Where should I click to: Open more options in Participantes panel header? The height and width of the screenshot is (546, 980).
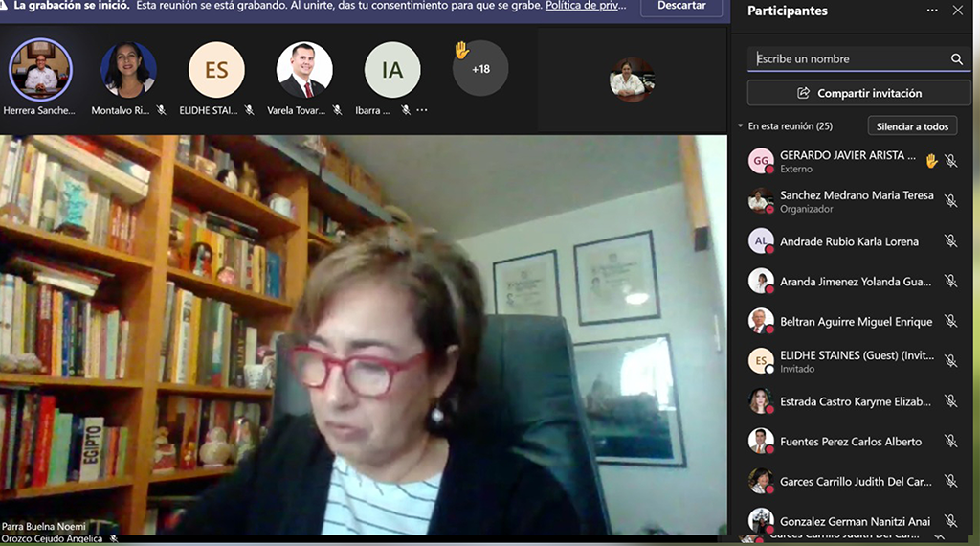tap(932, 11)
